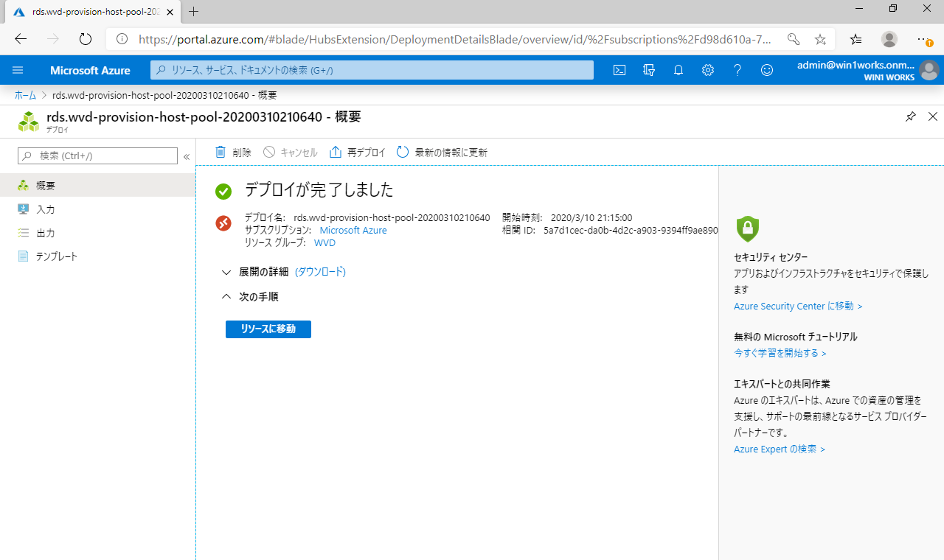Click the start time 2020/3/10 21:15:00
944x560 pixels.
[x=591, y=218]
